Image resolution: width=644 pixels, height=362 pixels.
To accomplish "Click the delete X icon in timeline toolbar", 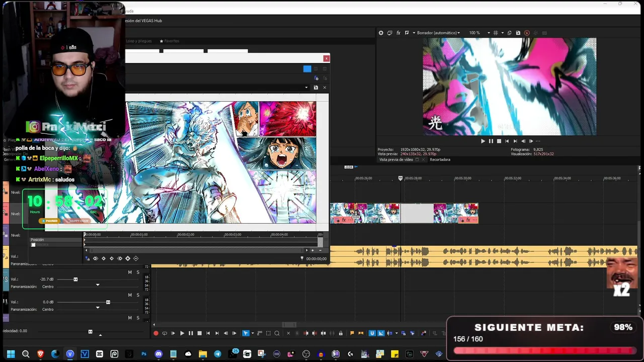I will click(x=288, y=333).
